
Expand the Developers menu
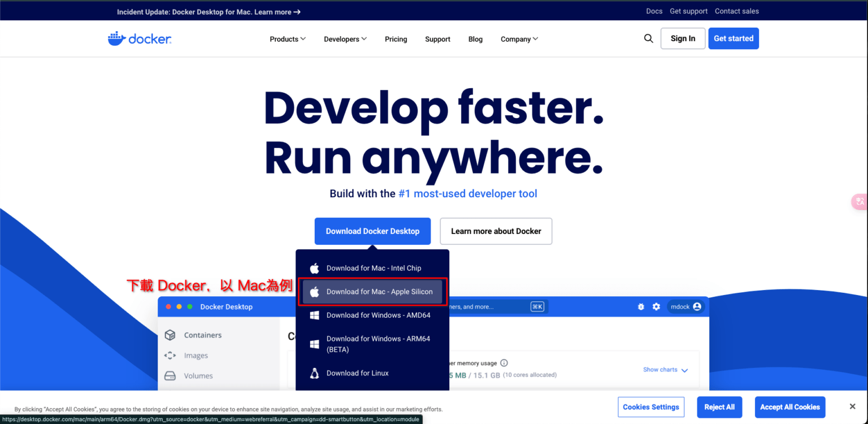[345, 39]
